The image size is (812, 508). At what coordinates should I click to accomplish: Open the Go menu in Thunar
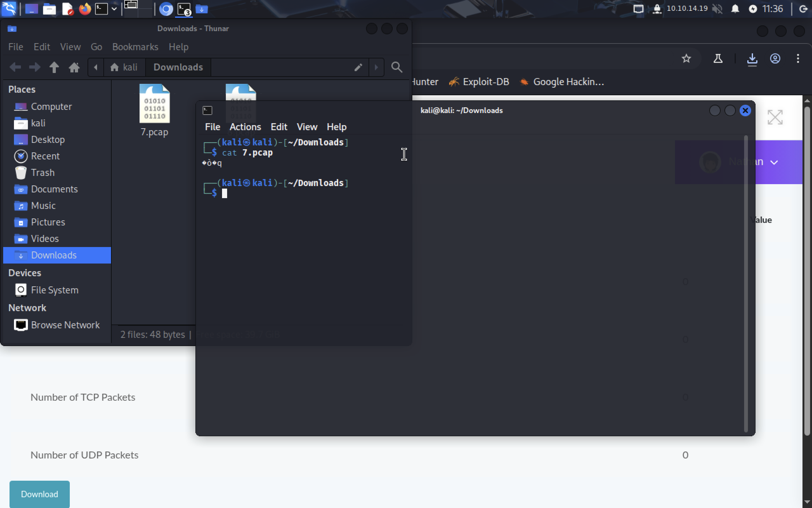96,47
